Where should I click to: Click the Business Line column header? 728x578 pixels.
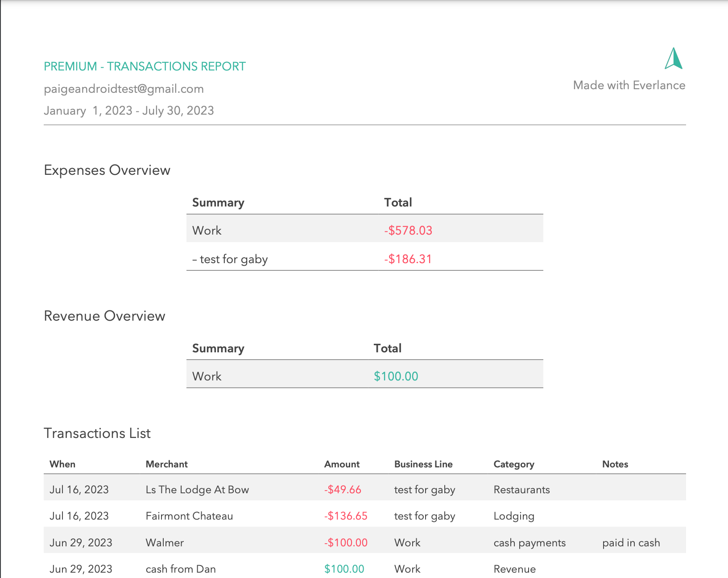click(x=423, y=464)
